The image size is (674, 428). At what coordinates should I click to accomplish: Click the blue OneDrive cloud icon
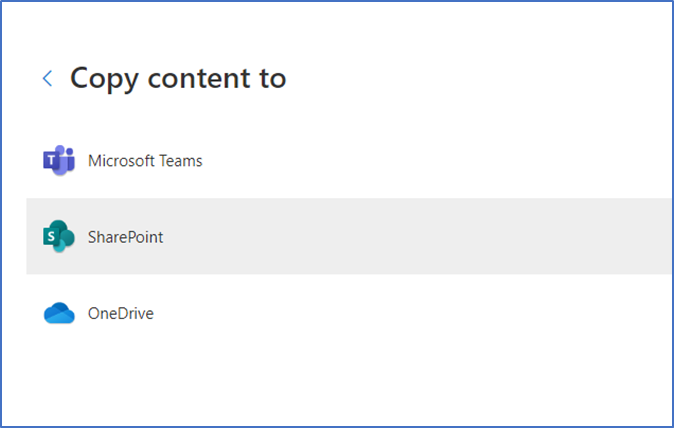coord(59,313)
